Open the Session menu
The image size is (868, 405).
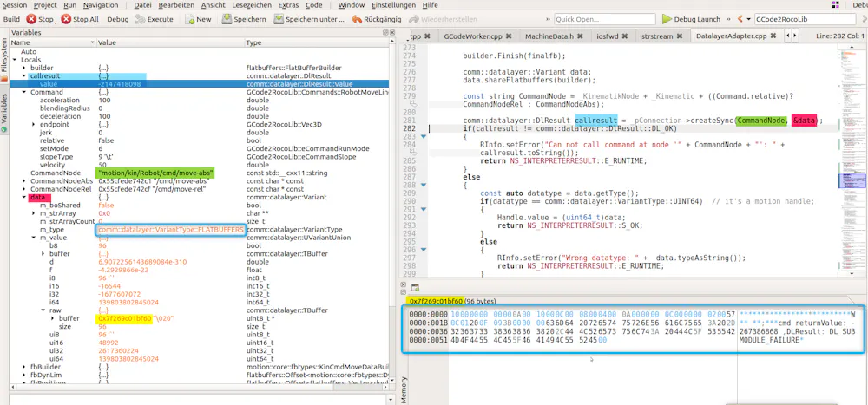pyautogui.click(x=15, y=5)
